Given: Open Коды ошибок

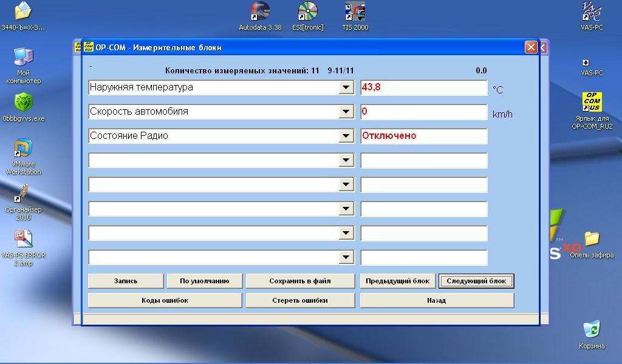Looking at the screenshot, I should click(165, 300).
